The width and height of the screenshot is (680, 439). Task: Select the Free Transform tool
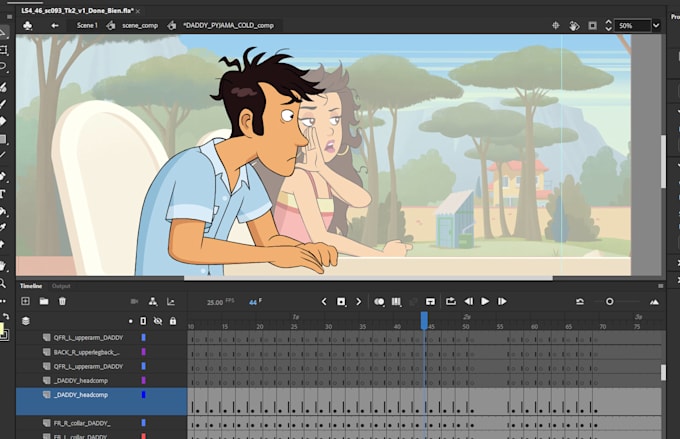3,50
